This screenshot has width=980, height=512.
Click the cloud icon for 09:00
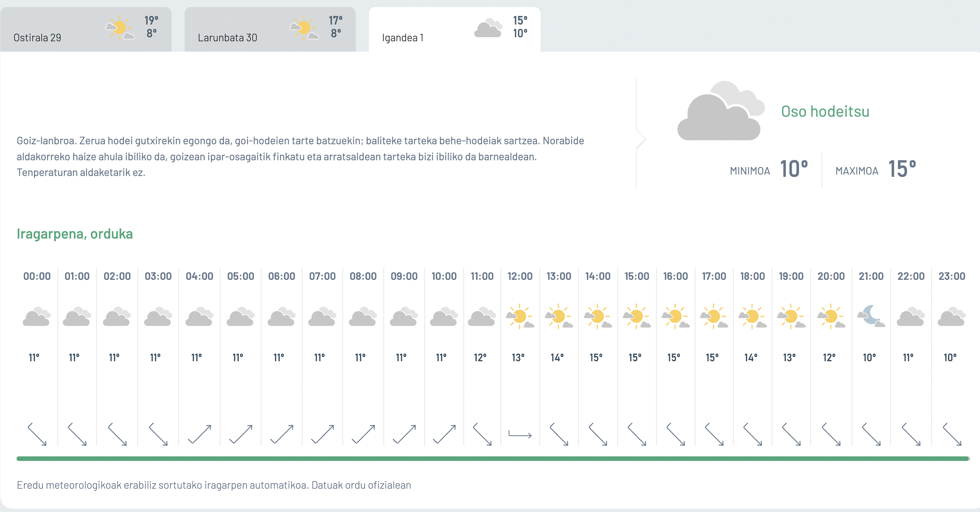404,316
